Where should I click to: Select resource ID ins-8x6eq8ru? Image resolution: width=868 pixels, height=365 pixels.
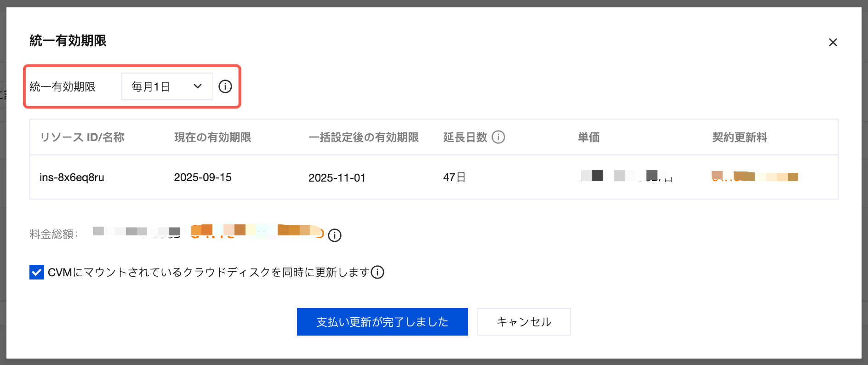(x=72, y=177)
